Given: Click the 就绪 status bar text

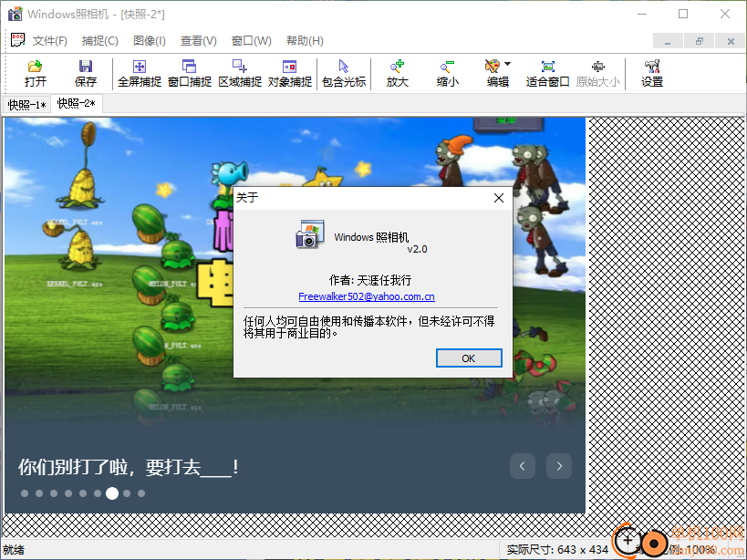Looking at the screenshot, I should (14, 550).
